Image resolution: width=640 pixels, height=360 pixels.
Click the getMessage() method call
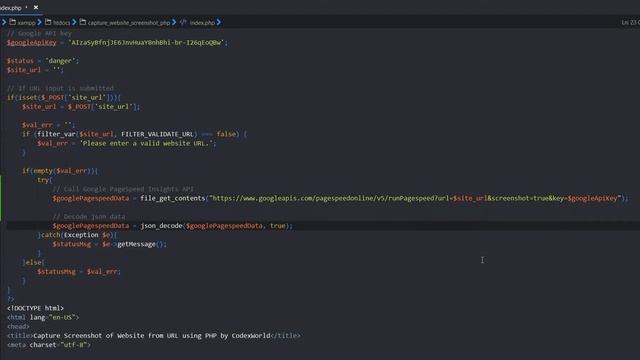pyautogui.click(x=141, y=244)
